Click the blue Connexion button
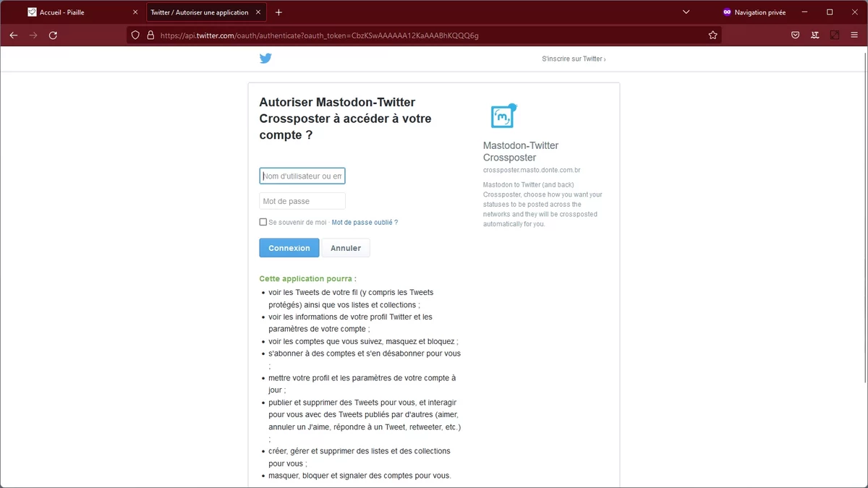Image resolution: width=868 pixels, height=488 pixels. (x=289, y=248)
